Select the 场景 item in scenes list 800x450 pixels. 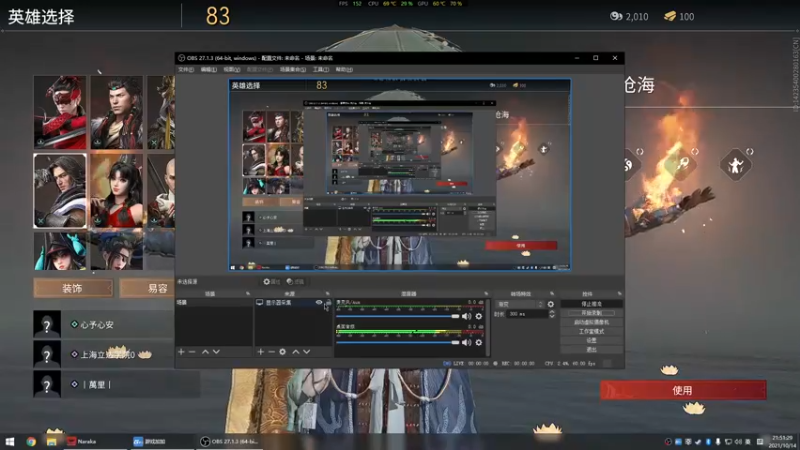(214, 303)
